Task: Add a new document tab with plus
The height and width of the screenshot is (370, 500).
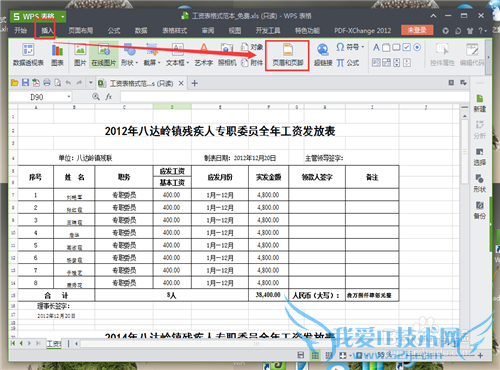Action: (195, 83)
